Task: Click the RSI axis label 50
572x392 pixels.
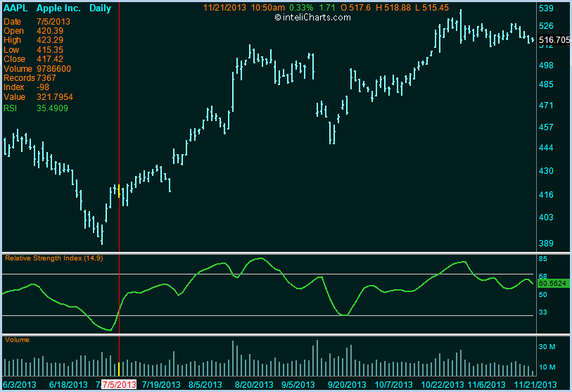Action: (543, 295)
